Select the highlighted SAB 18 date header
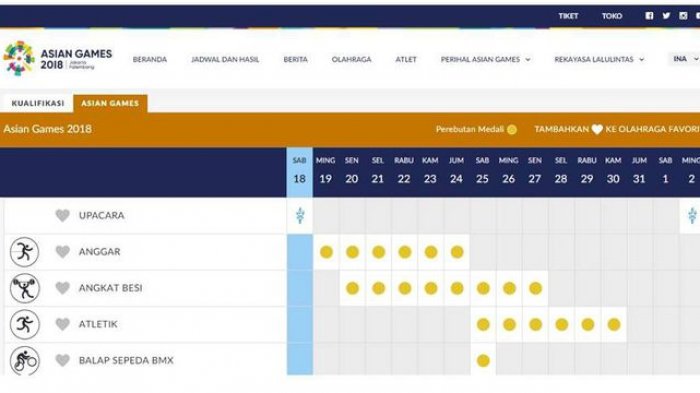The image size is (700, 393). click(x=300, y=172)
